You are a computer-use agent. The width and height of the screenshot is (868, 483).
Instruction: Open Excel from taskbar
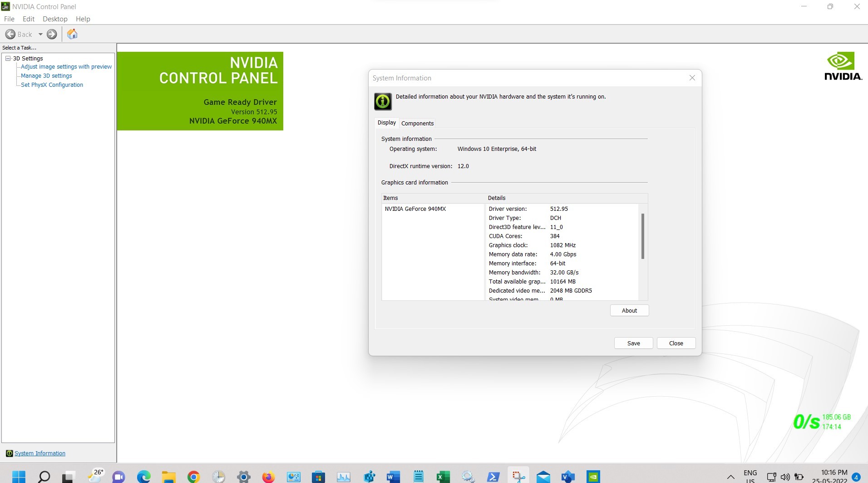(443, 477)
